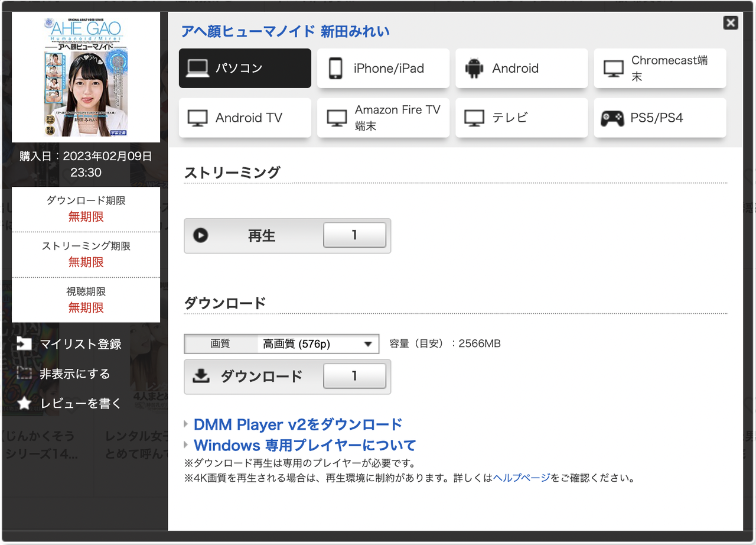Click 無期限 under 視聴期限
Viewport: 756px width, 545px height.
click(86, 307)
